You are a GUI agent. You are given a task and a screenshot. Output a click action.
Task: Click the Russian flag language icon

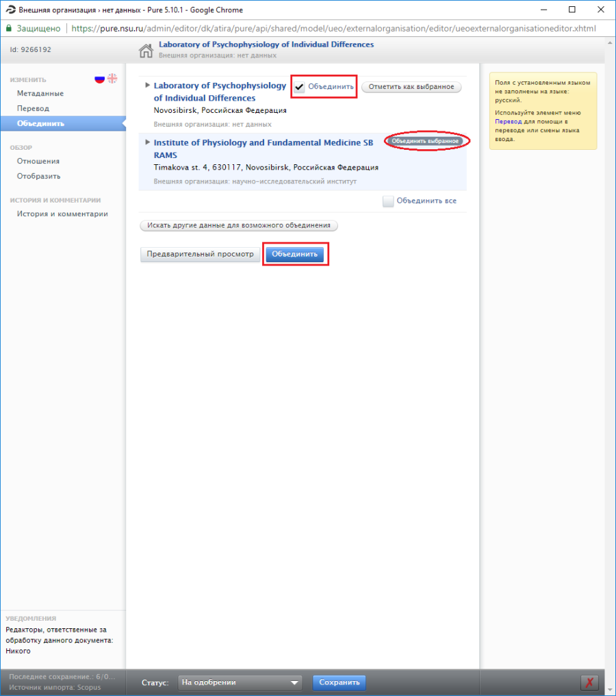[100, 79]
